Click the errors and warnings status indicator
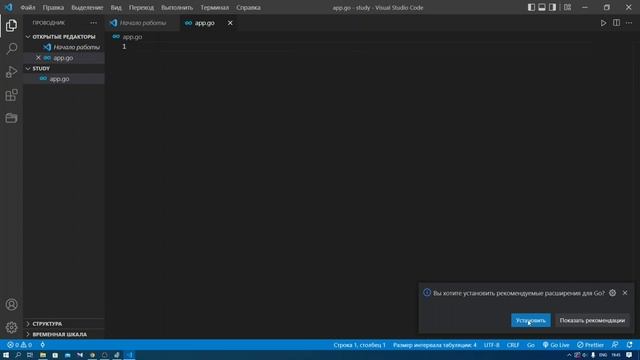Image resolution: width=640 pixels, height=360 pixels. click(x=19, y=345)
